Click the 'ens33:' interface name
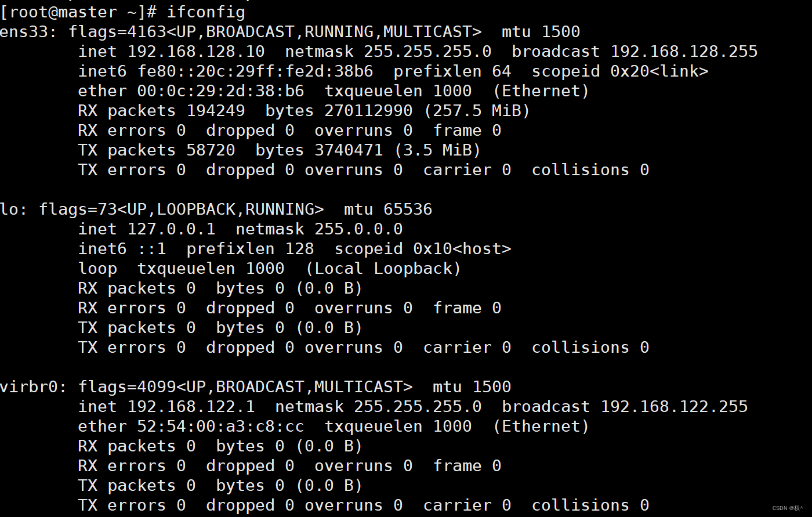Viewport: 812px width, 517px height. click(x=28, y=31)
